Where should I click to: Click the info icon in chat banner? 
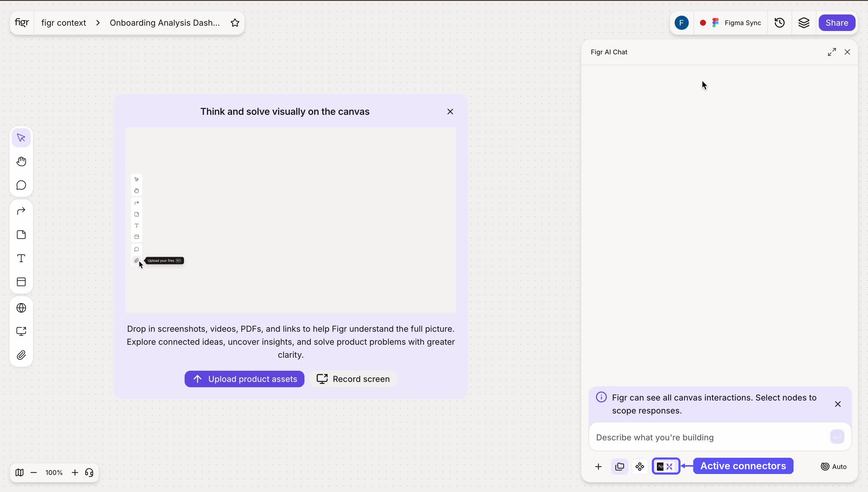(x=601, y=397)
